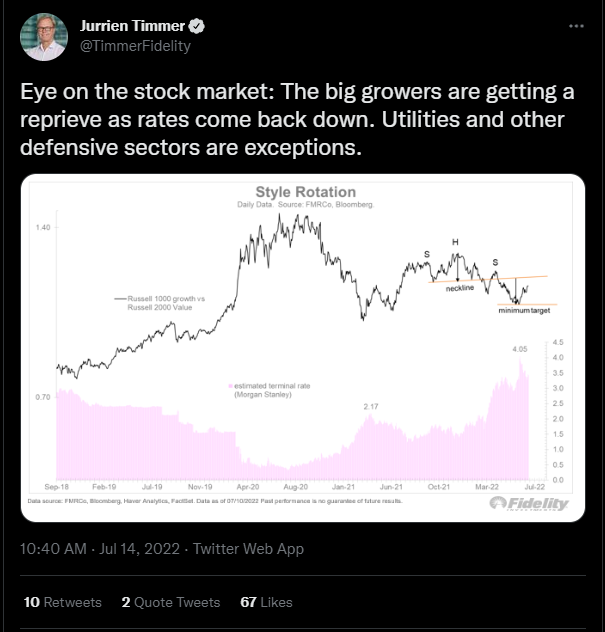View the 10 Retweets list
605x632 pixels.
(x=62, y=602)
